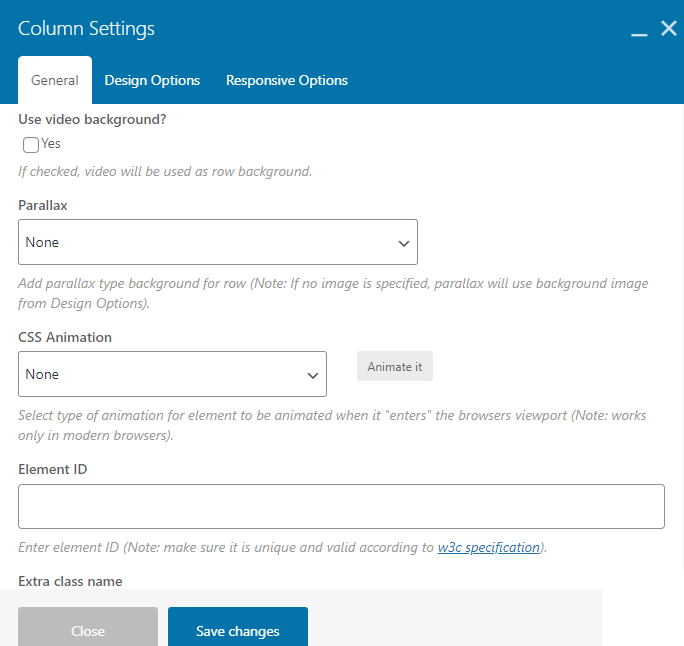Click the Extra class name label
This screenshot has width=684, height=646.
[x=70, y=581]
